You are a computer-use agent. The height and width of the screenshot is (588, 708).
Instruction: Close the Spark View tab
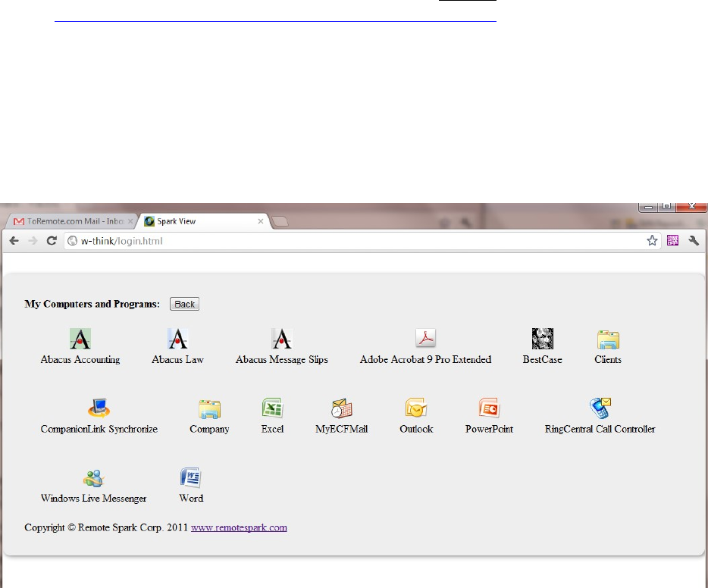point(261,221)
